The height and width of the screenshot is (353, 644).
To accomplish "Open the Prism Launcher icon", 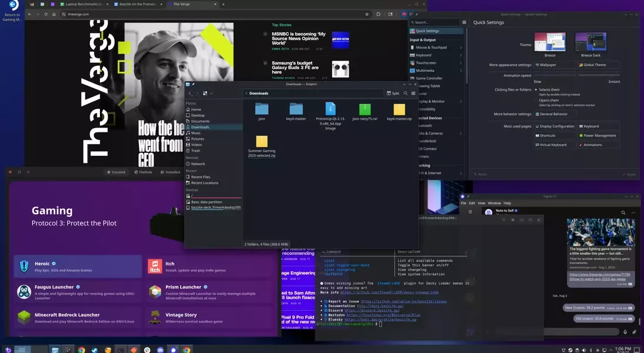I will click(x=155, y=291).
